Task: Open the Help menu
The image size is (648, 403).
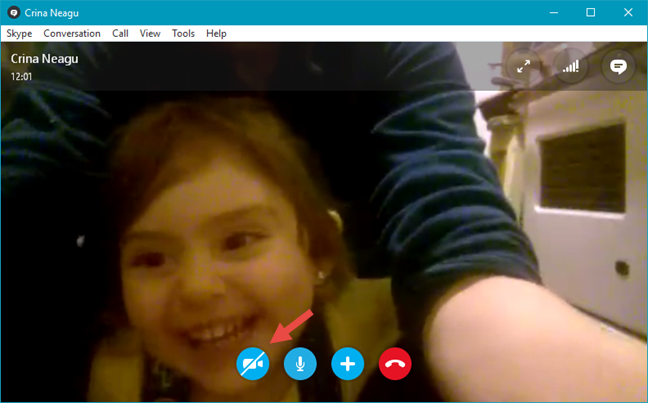Action: (216, 33)
